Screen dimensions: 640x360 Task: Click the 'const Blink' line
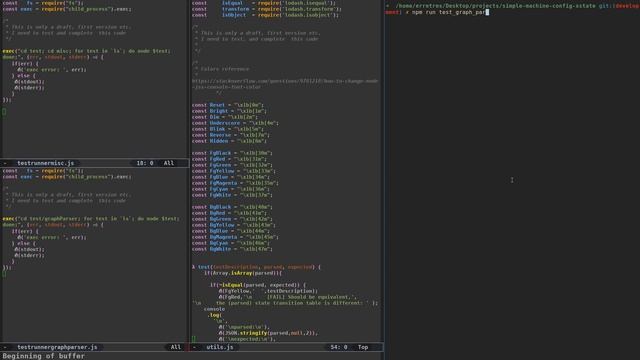coord(227,129)
